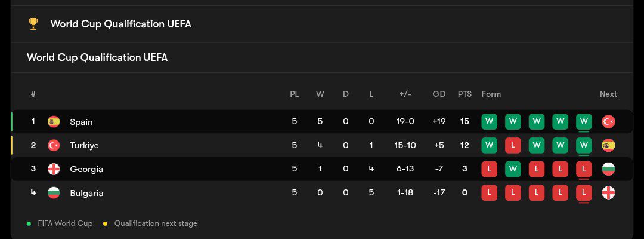Click Bulgaria's most recent L form badge
The height and width of the screenshot is (239, 644).
pyautogui.click(x=584, y=193)
